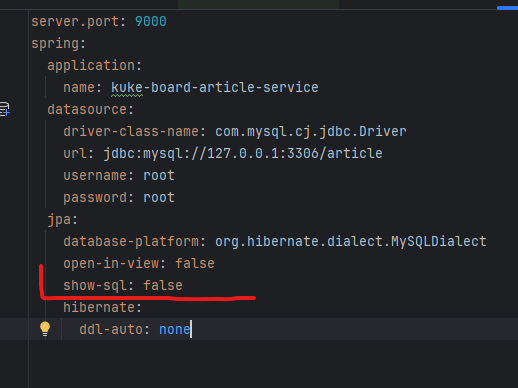
Task: Click the kuke-board-article-service value
Action: click(215, 87)
